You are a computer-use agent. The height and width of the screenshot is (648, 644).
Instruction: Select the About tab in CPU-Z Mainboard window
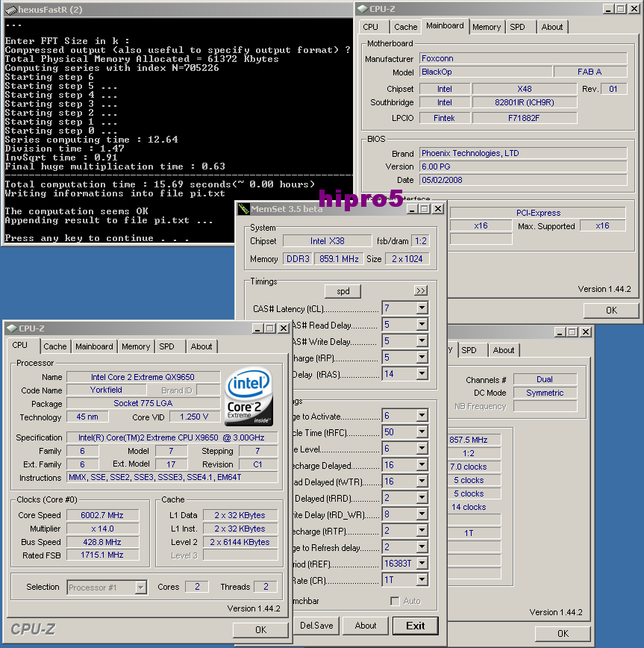point(552,27)
